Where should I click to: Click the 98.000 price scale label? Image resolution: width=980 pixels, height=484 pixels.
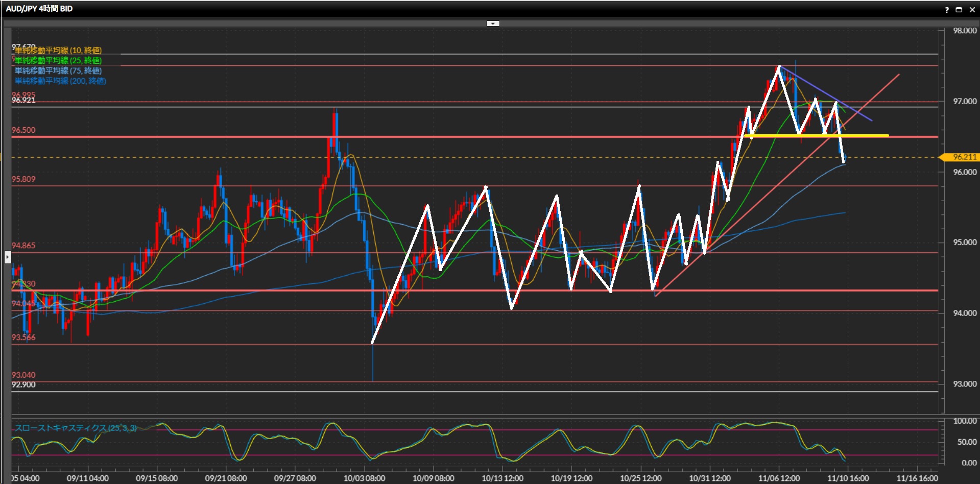tap(964, 31)
